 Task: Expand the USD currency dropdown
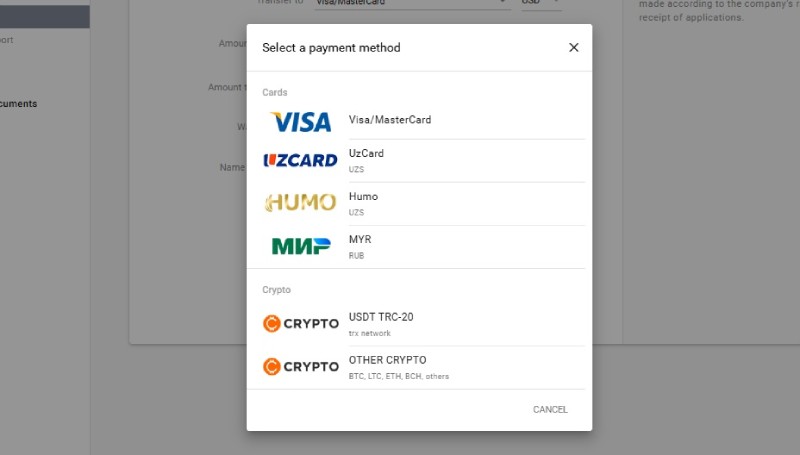pos(540,3)
